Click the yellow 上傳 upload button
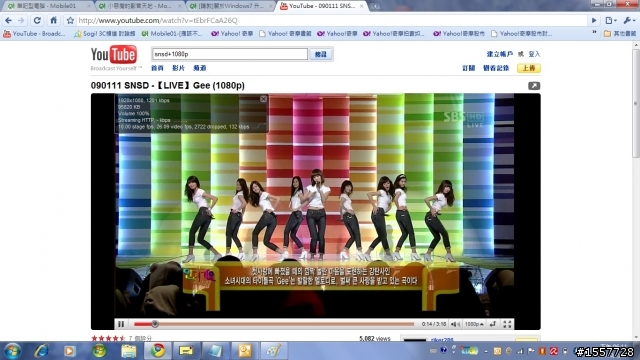Viewport: 640px width, 360px height. coord(529,68)
